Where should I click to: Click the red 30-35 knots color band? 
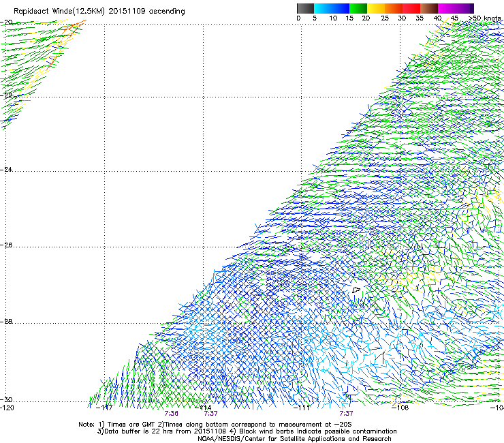(x=411, y=8)
